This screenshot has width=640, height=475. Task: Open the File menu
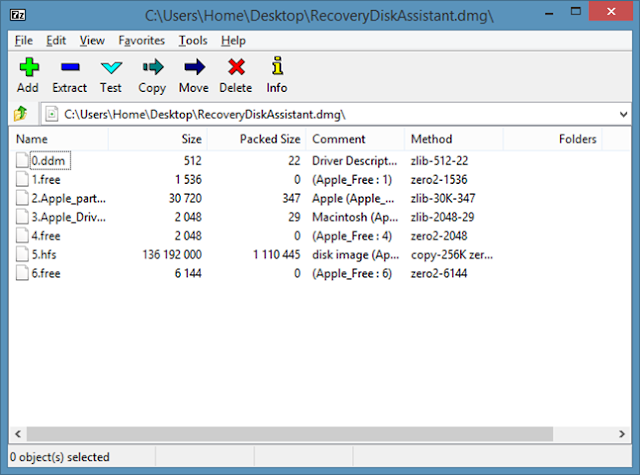pos(24,41)
